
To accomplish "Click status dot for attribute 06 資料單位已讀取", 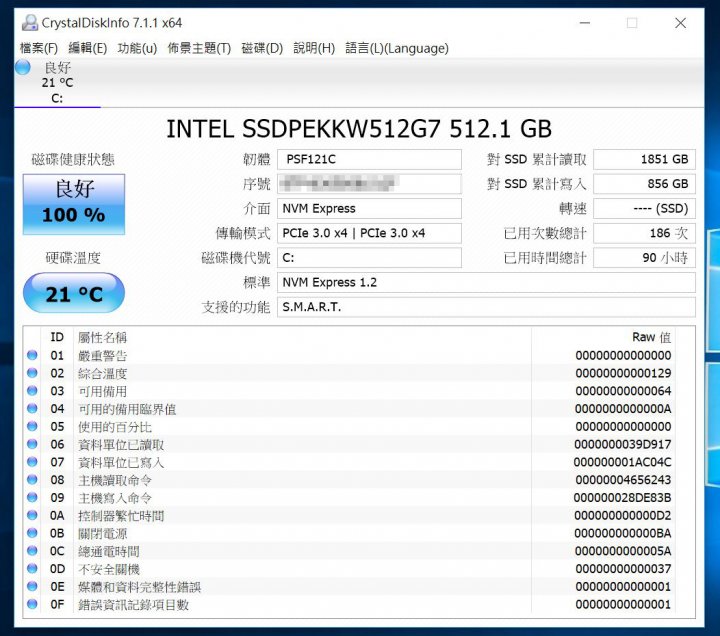I will [x=32, y=444].
